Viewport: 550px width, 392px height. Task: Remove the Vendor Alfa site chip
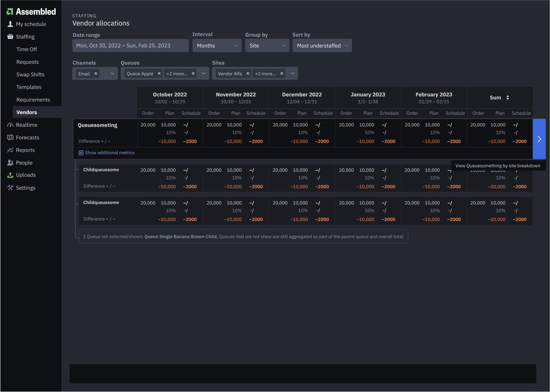coord(248,74)
